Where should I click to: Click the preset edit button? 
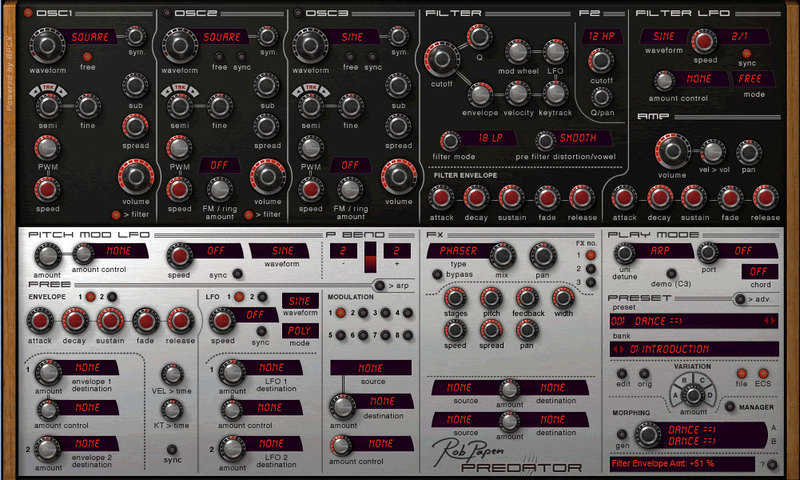pyautogui.click(x=622, y=374)
